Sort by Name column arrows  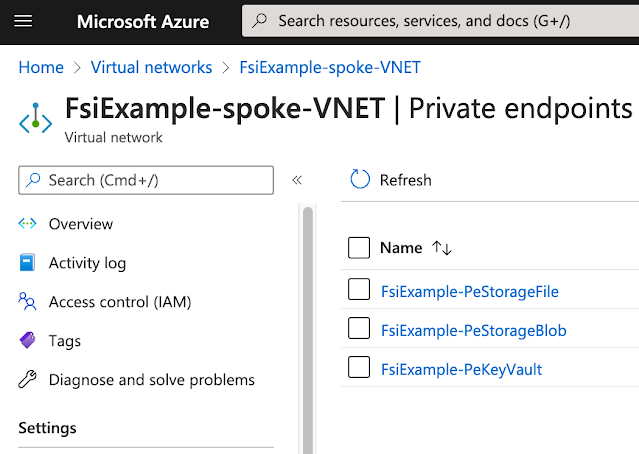pyautogui.click(x=442, y=248)
